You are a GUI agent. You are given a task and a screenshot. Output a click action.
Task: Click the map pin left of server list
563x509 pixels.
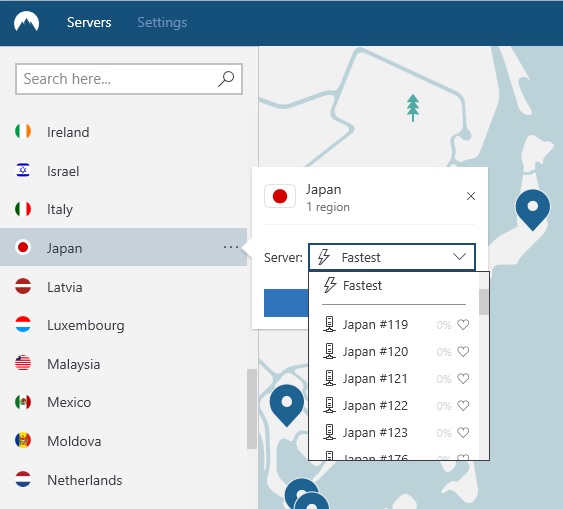(x=287, y=405)
